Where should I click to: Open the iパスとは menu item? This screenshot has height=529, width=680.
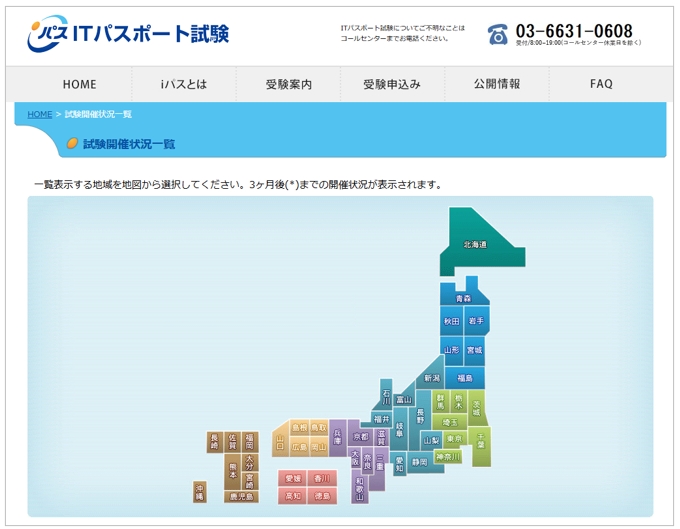(184, 84)
